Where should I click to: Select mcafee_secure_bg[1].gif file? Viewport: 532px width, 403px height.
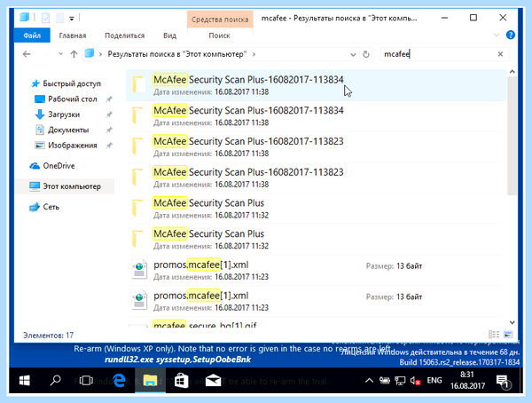[x=205, y=324]
